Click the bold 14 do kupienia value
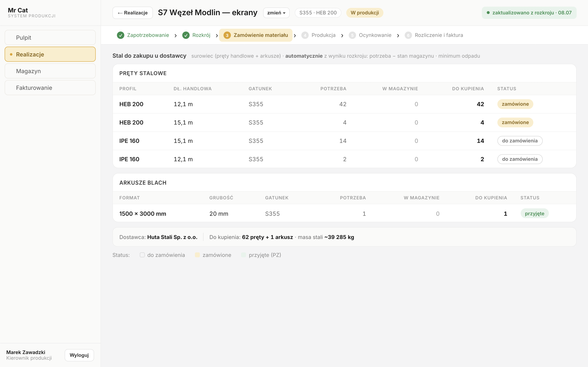 (x=480, y=141)
